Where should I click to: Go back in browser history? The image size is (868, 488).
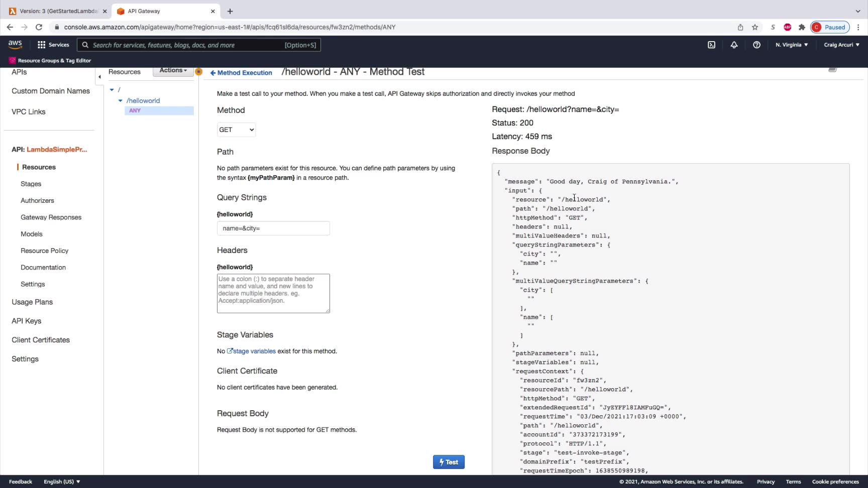click(10, 27)
